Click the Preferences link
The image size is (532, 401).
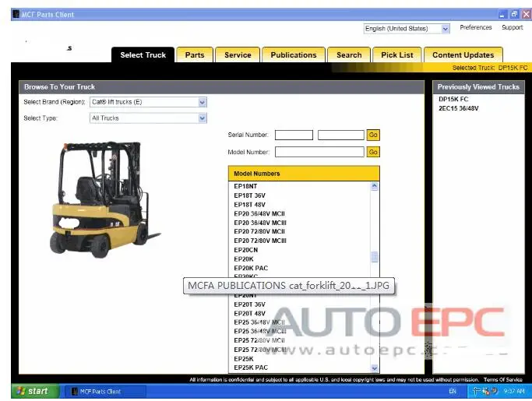[476, 27]
